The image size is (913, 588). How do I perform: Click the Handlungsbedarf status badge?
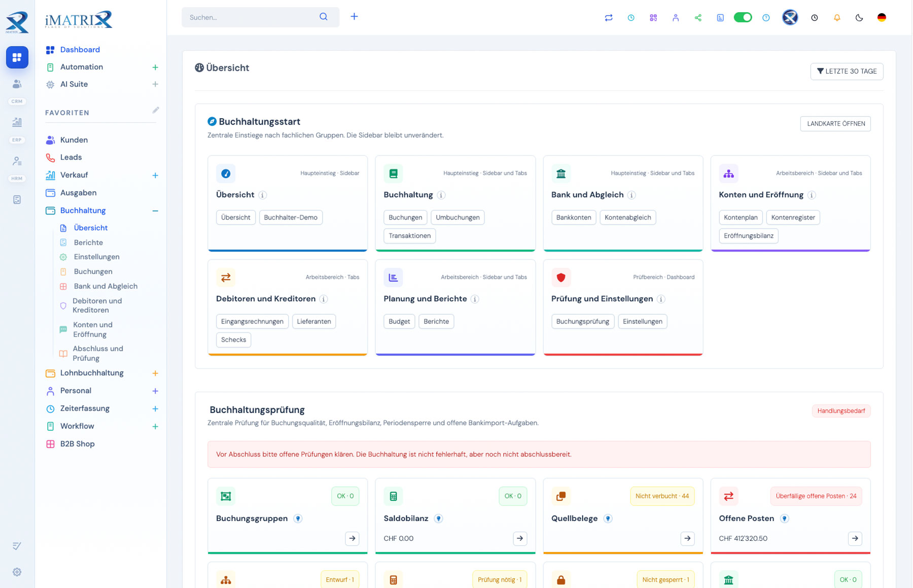pyautogui.click(x=841, y=411)
